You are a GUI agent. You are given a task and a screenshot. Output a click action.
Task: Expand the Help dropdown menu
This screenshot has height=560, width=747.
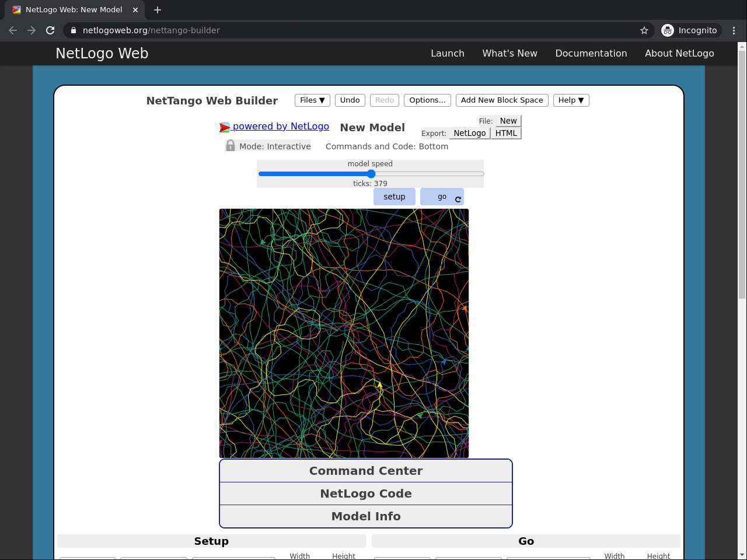[x=571, y=100]
